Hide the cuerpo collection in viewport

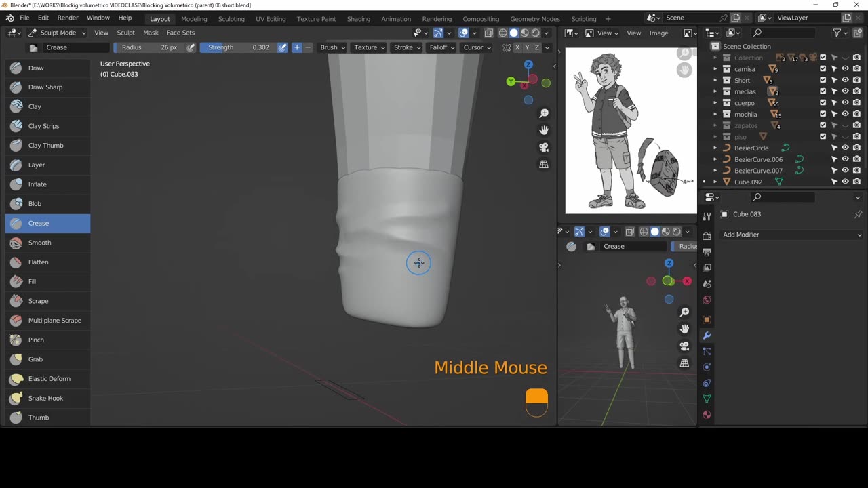point(846,103)
